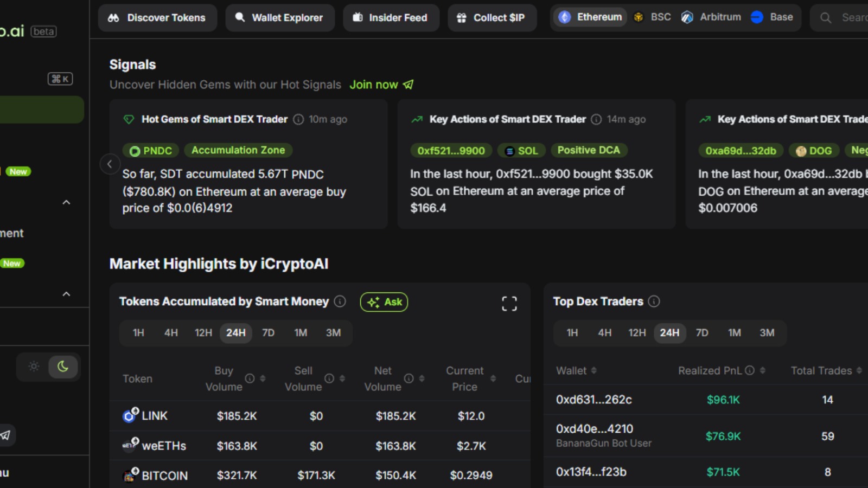Switch to light theme with sun icon
This screenshot has width=868, height=488.
[x=34, y=367]
